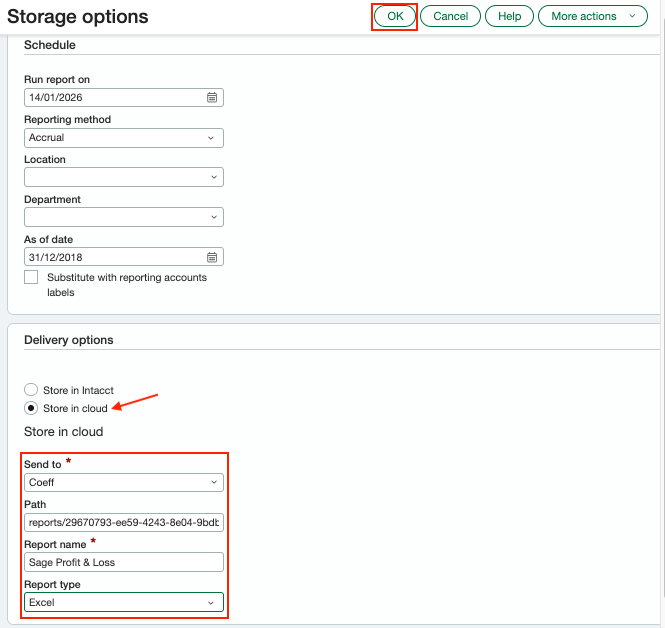665x628 pixels.
Task: Click the Report name text field
Action: pos(123,562)
